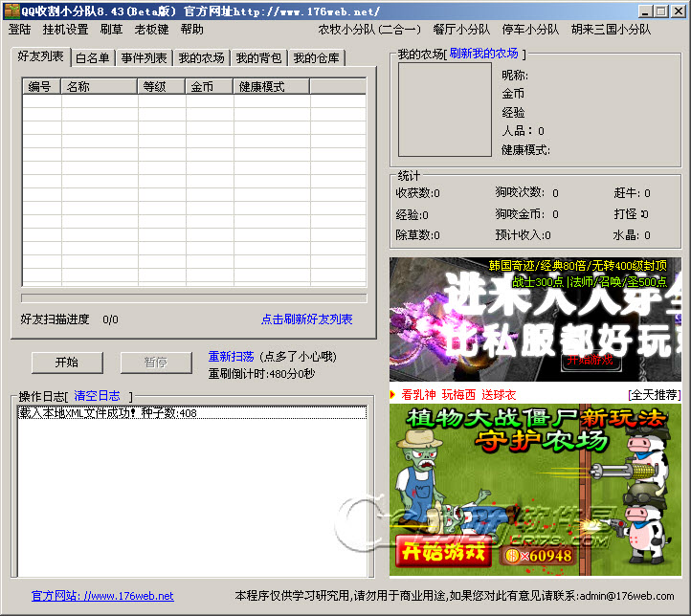Screen dimensions: 691x616
Task: Sort friends by 等级 column header
Action: [162, 87]
